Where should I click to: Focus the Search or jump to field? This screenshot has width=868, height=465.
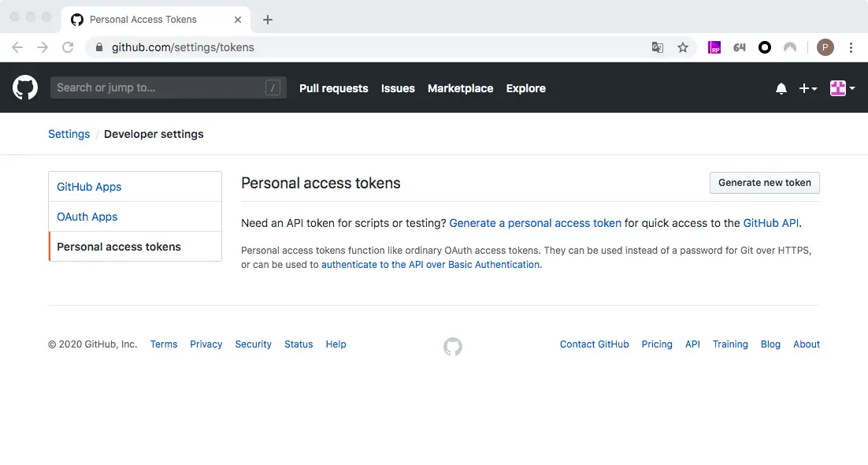169,87
